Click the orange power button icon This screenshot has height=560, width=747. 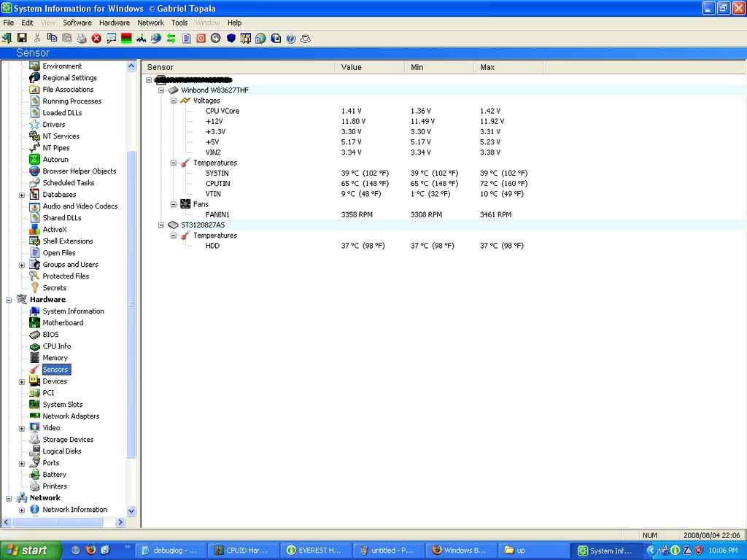(201, 38)
